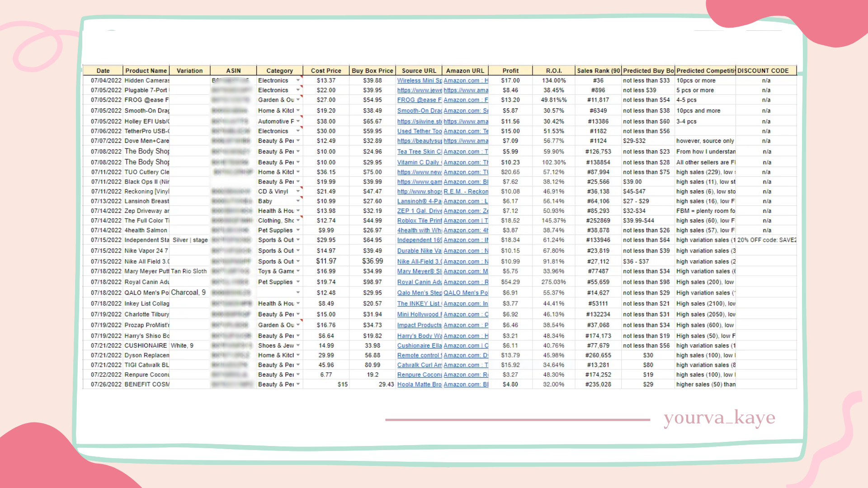Open the Hoola Matte Bro source link

[420, 385]
